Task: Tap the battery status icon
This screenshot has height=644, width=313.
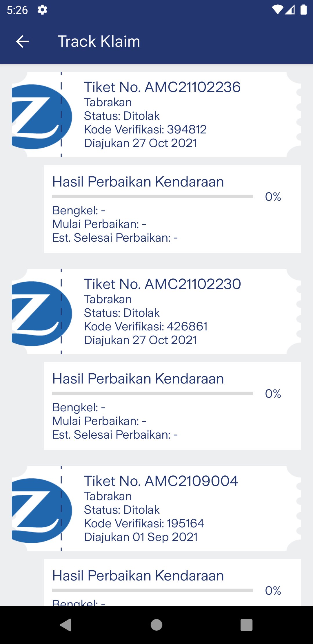Action: [x=303, y=10]
